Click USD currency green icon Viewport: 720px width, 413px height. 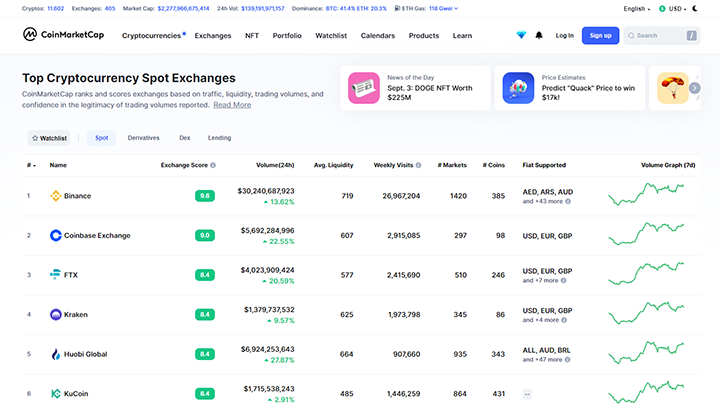point(662,8)
